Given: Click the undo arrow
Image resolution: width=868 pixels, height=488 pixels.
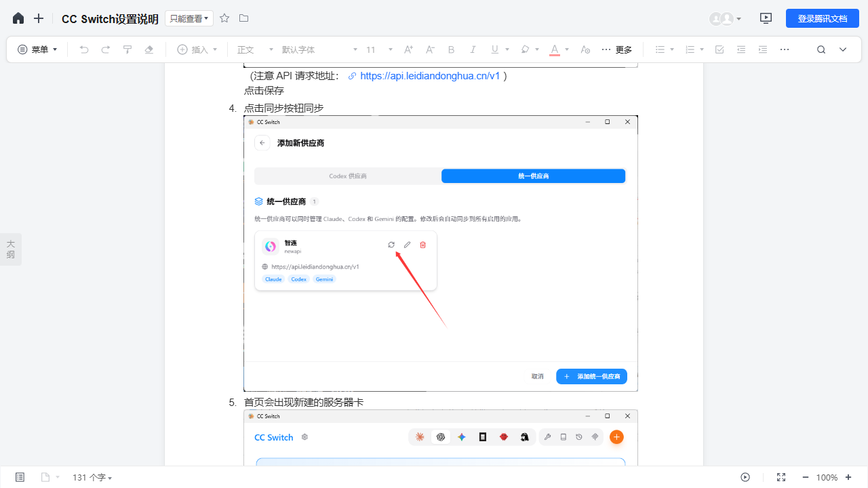Looking at the screenshot, I should [x=84, y=49].
